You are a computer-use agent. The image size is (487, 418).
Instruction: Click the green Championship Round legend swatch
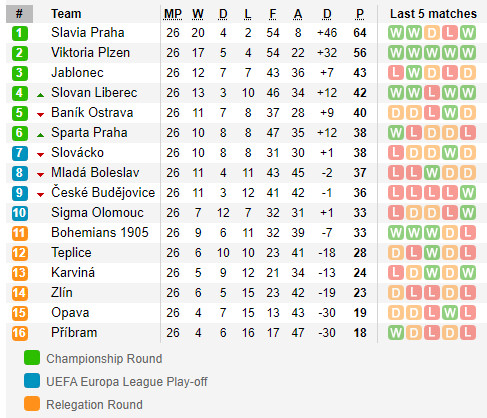pos(32,358)
